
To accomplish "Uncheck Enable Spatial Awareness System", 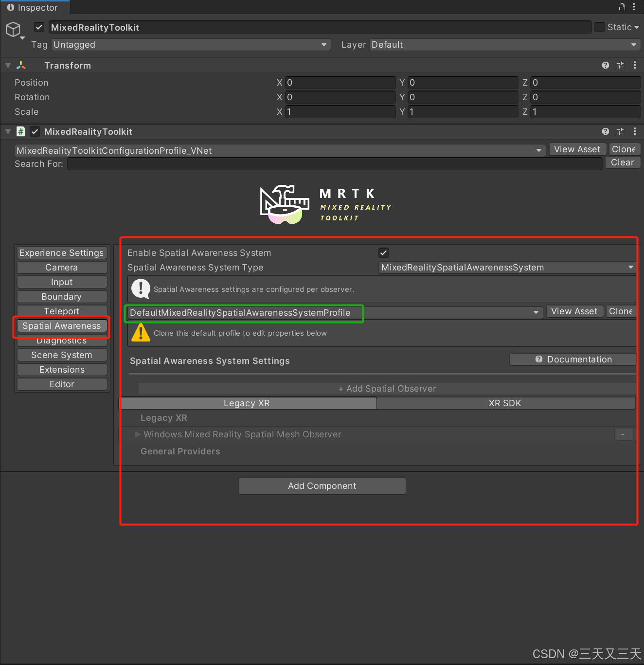I will (383, 252).
